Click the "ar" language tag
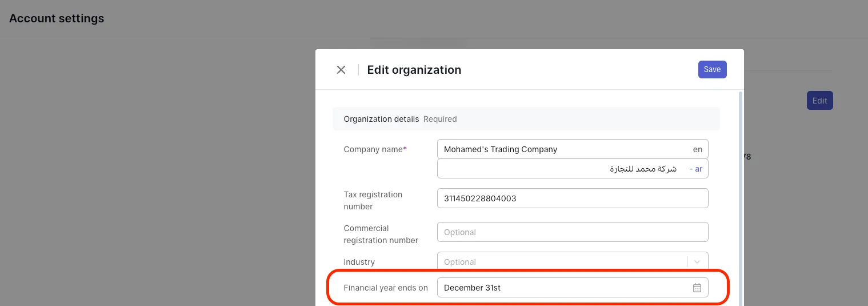 pos(698,169)
